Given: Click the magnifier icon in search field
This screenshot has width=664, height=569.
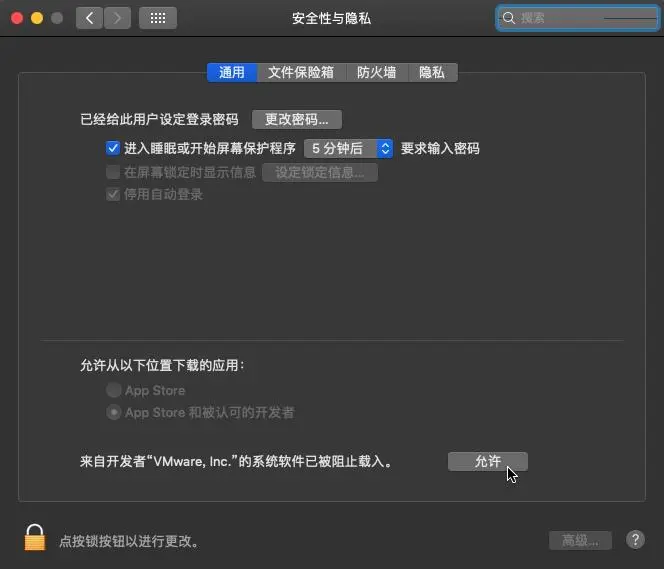Looking at the screenshot, I should (x=509, y=18).
